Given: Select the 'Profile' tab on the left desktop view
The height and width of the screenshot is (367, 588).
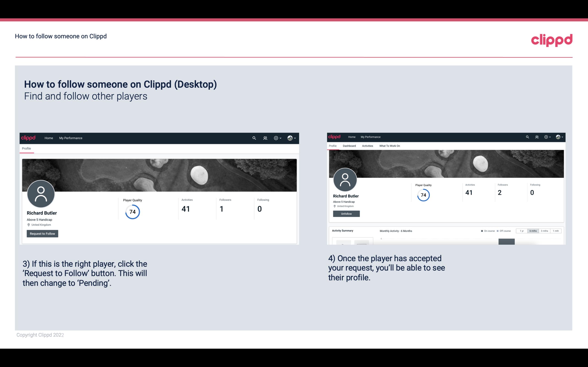Looking at the screenshot, I should click(x=26, y=148).
